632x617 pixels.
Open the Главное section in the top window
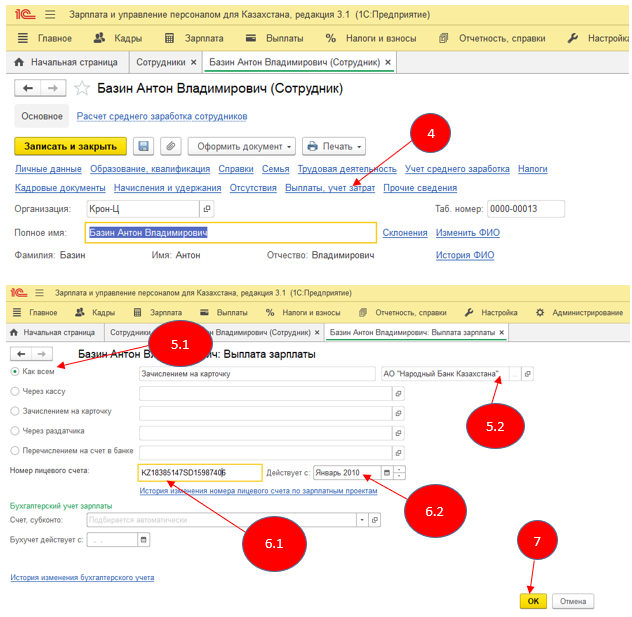point(45,38)
